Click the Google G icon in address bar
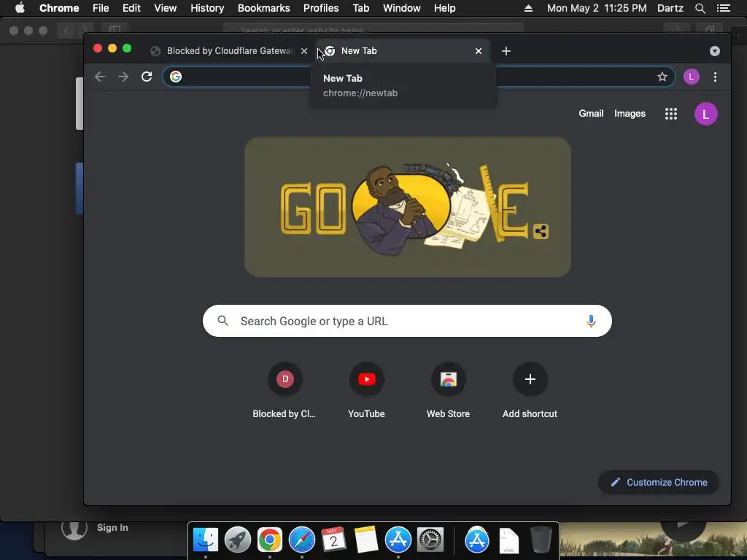The height and width of the screenshot is (560, 747). (x=176, y=77)
